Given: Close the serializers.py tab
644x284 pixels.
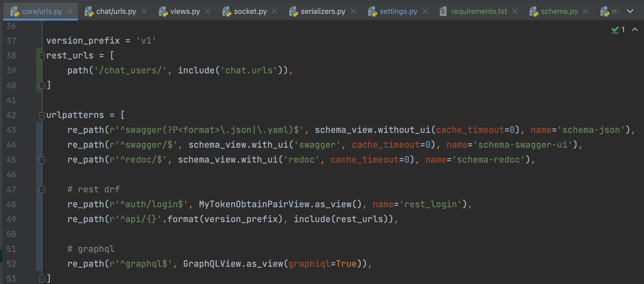Looking at the screenshot, I should click(x=353, y=11).
